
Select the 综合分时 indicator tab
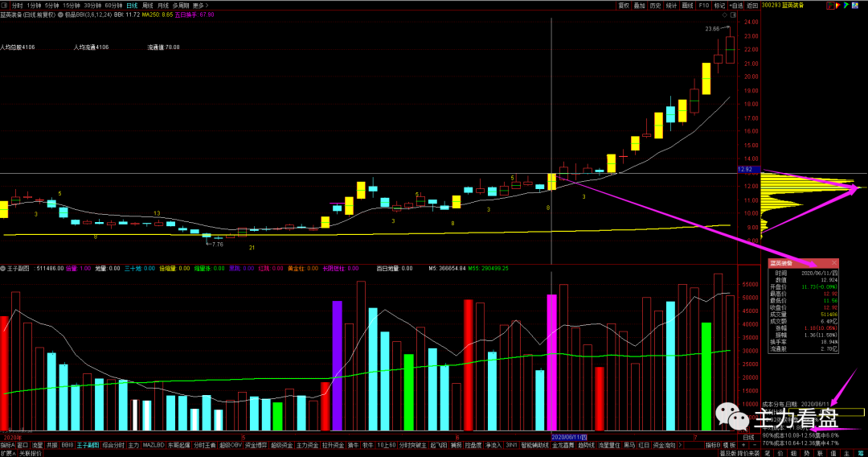[113, 446]
